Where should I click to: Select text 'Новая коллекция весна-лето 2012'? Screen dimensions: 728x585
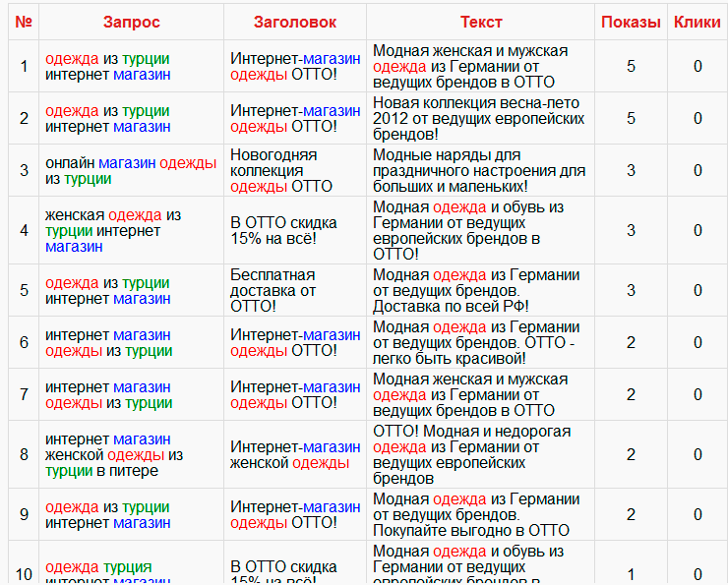pos(479,118)
